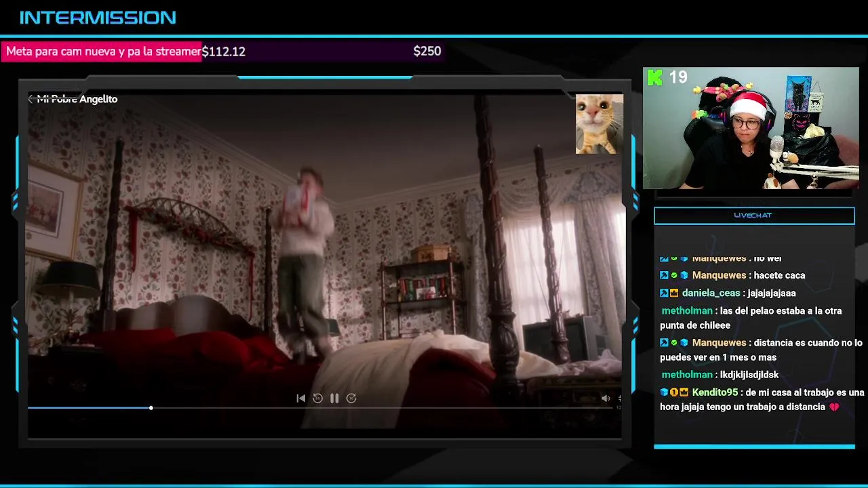The height and width of the screenshot is (488, 868).
Task: Go back via arrow beside Mi Pobre Angelito
Action: (x=31, y=99)
